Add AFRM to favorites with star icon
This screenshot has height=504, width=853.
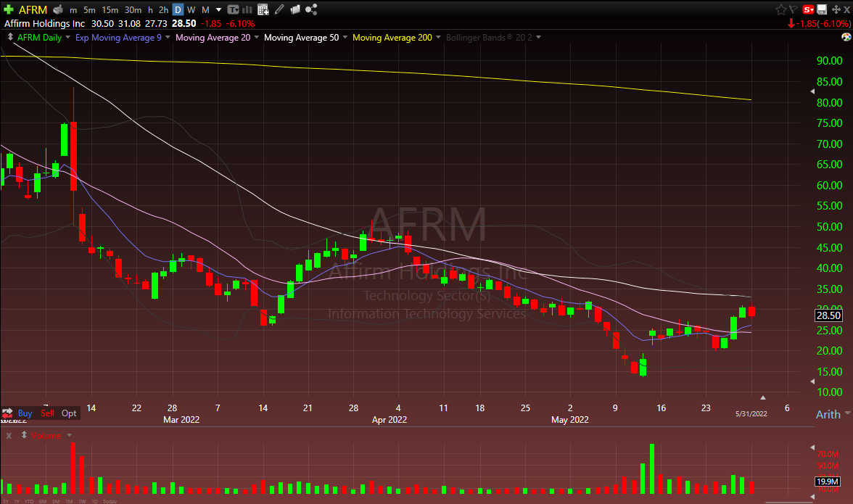click(781, 9)
